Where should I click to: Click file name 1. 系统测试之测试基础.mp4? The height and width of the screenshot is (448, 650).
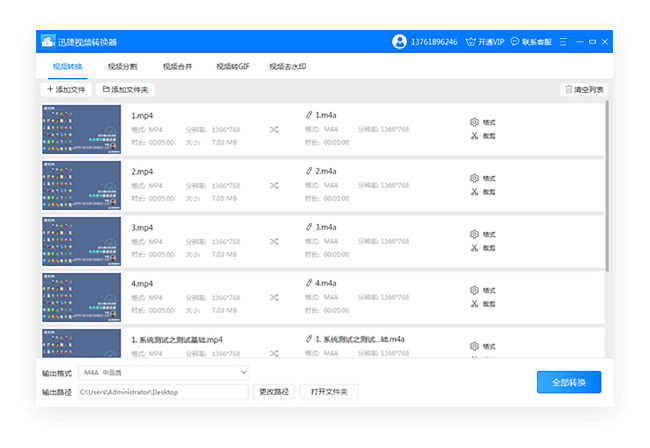pos(177,340)
